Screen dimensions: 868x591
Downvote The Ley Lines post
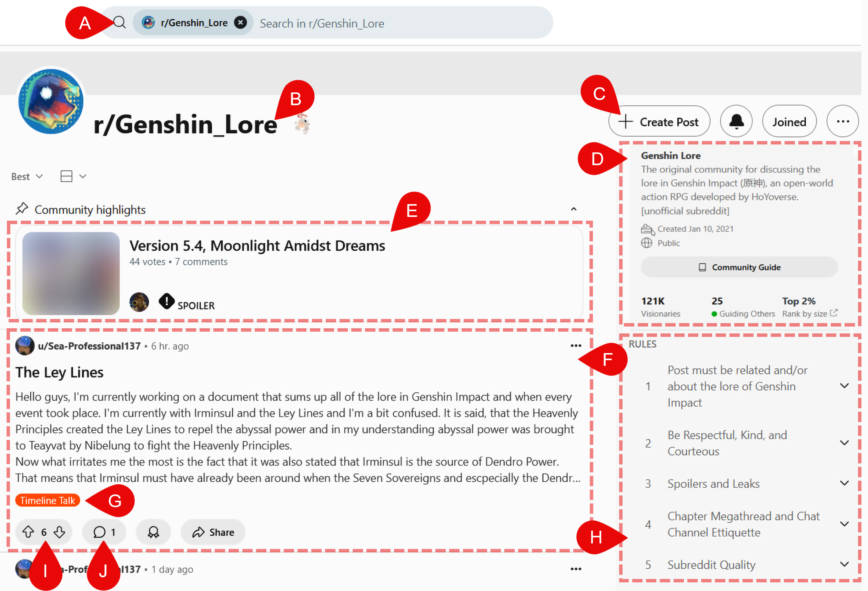[59, 532]
